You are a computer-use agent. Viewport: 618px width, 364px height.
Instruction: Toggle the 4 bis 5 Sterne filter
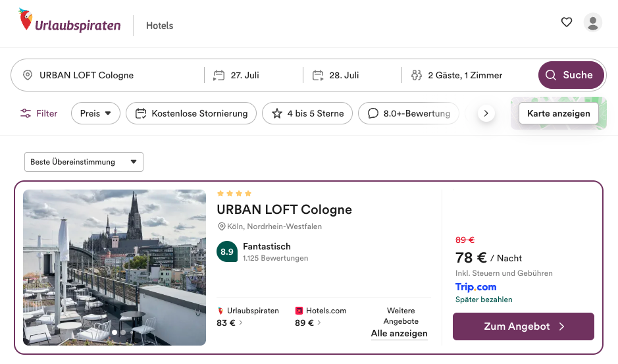[x=307, y=113]
